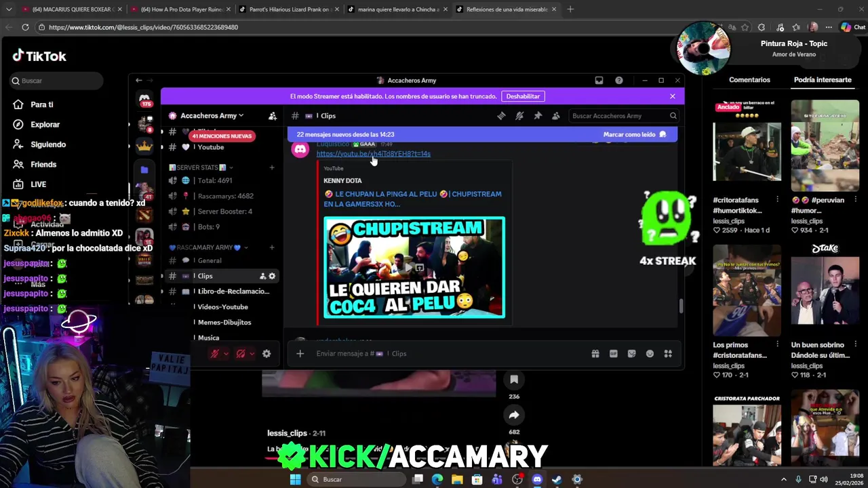868x488 pixels.
Task: Open Los primos #cristoratafans video thumbnail
Action: click(x=747, y=291)
